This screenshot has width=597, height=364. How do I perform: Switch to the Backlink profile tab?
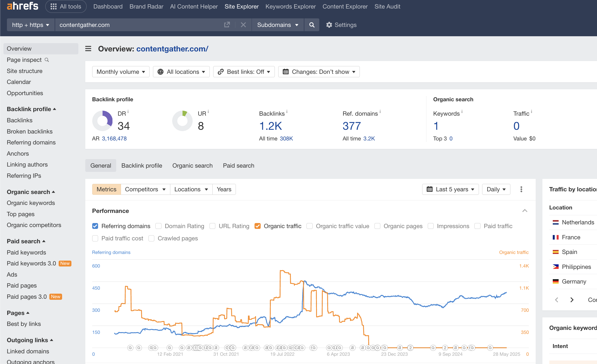tap(142, 165)
